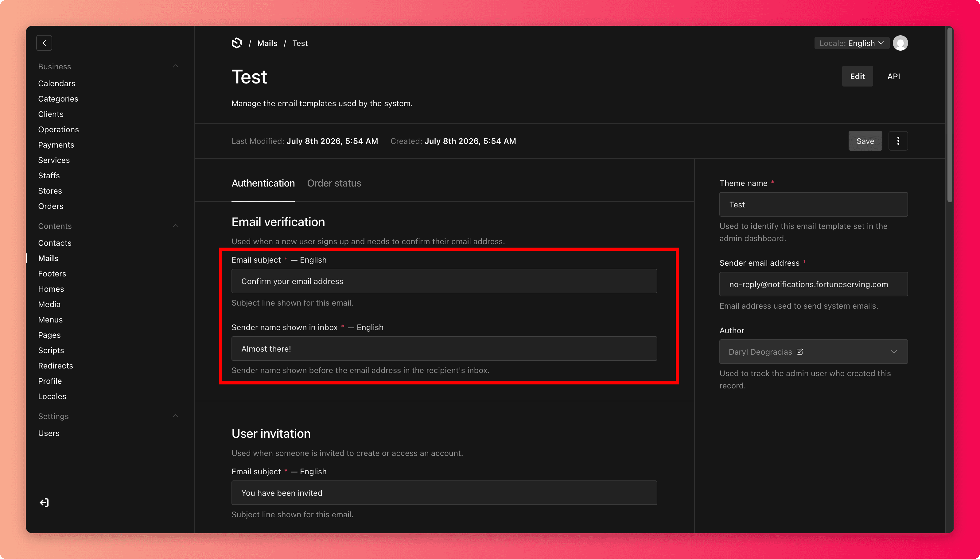Select the Edit view tab

coord(857,76)
